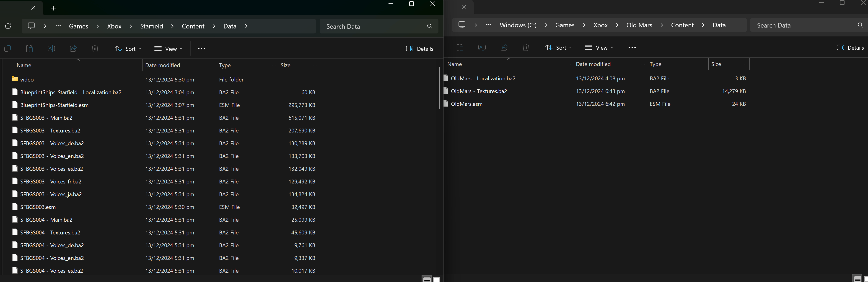Switch to large thumbnails view in left window
Image resolution: width=868 pixels, height=282 pixels.
[437, 279]
